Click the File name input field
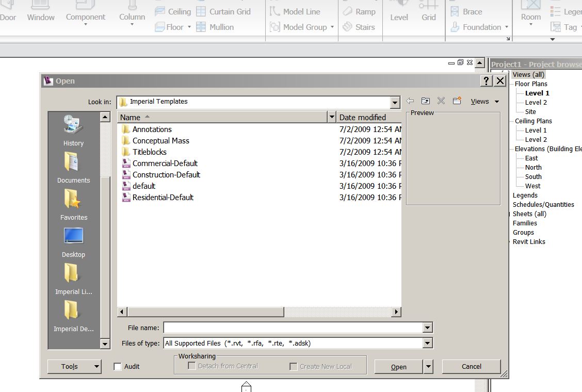This screenshot has width=582, height=392. click(293, 328)
